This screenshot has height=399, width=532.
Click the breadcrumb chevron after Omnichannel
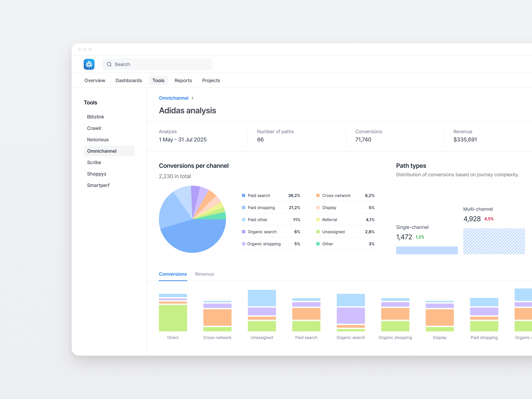[192, 98]
